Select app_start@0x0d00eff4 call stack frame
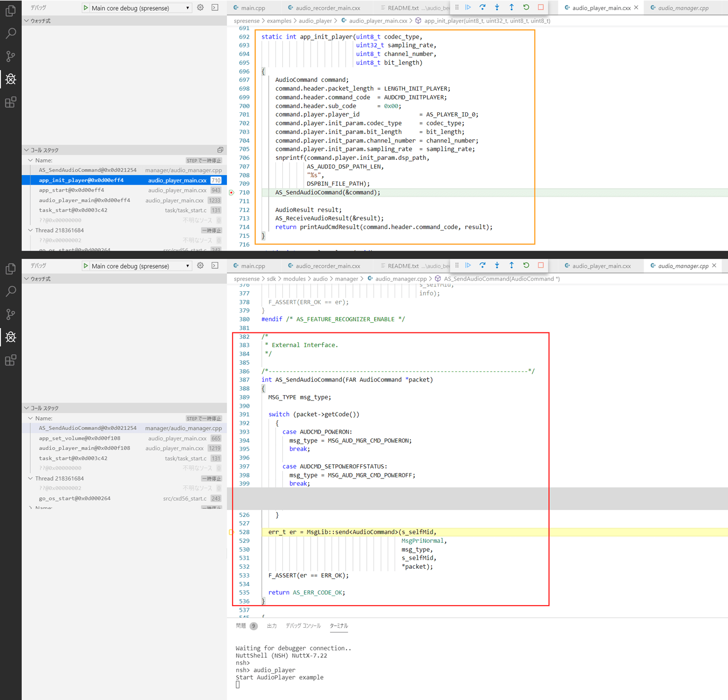This screenshot has height=700, width=728. tap(124, 190)
